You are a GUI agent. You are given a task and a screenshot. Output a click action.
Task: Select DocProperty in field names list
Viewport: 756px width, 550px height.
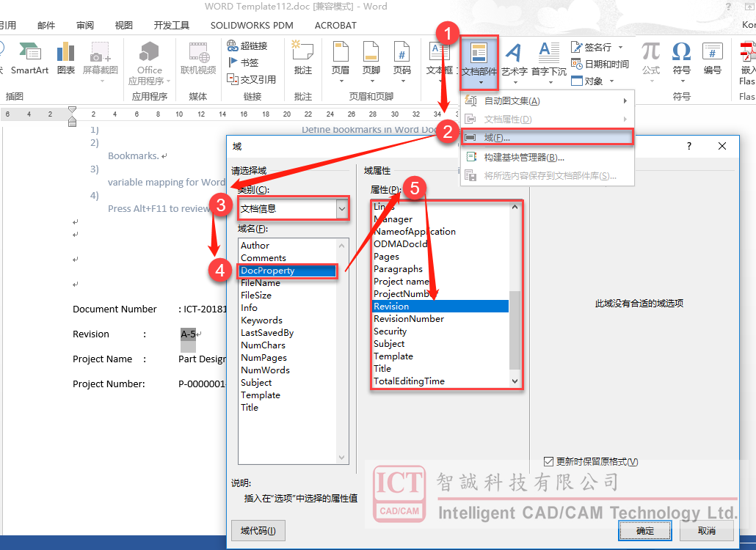point(288,270)
